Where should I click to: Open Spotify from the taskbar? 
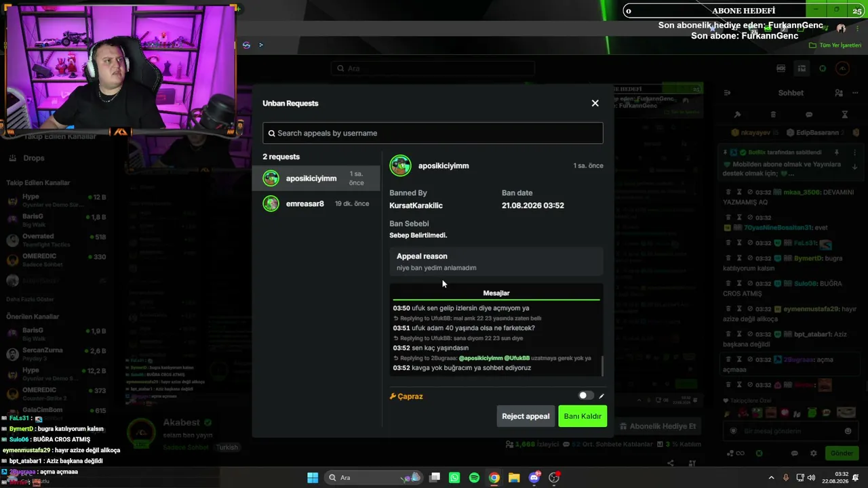click(474, 478)
